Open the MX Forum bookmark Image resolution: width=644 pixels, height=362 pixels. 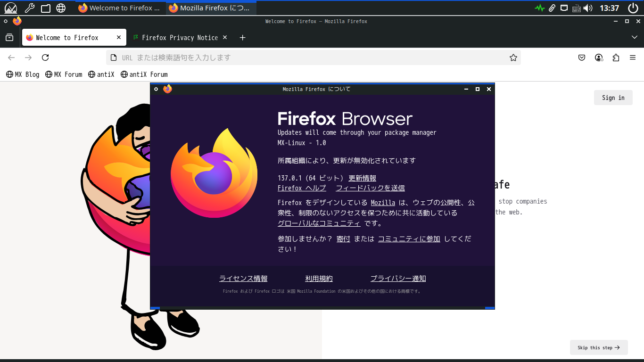[x=64, y=74]
